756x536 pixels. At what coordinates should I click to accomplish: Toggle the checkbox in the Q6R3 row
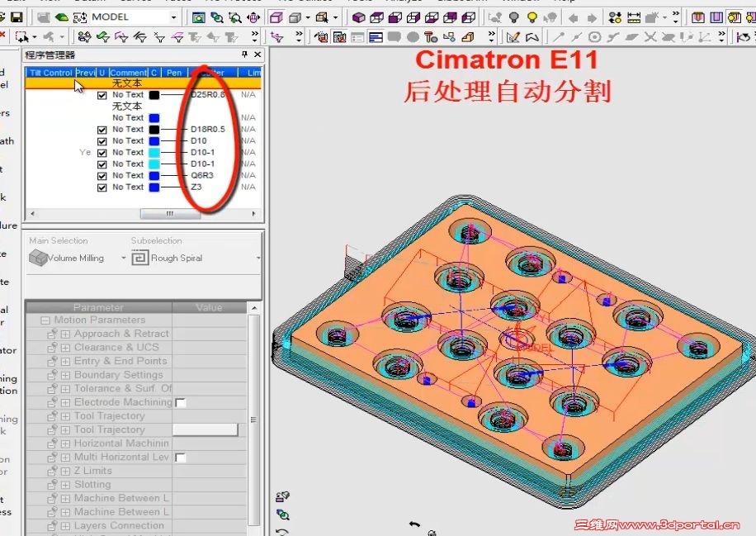click(102, 176)
